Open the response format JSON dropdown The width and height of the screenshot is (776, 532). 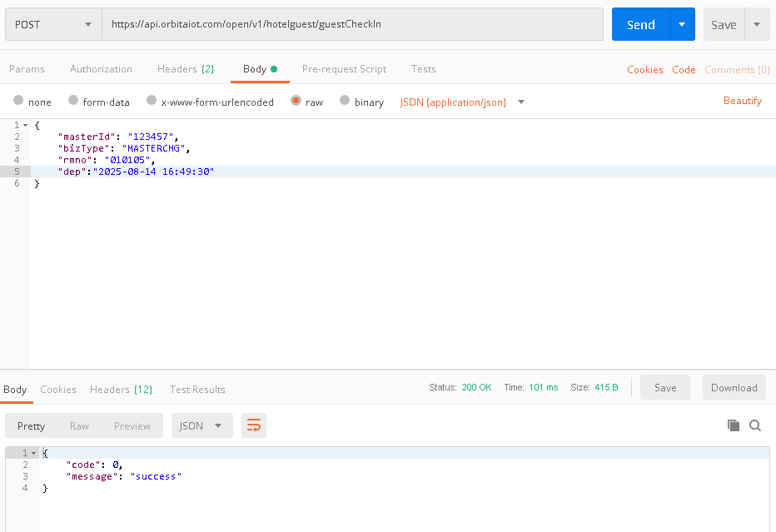pyautogui.click(x=201, y=425)
